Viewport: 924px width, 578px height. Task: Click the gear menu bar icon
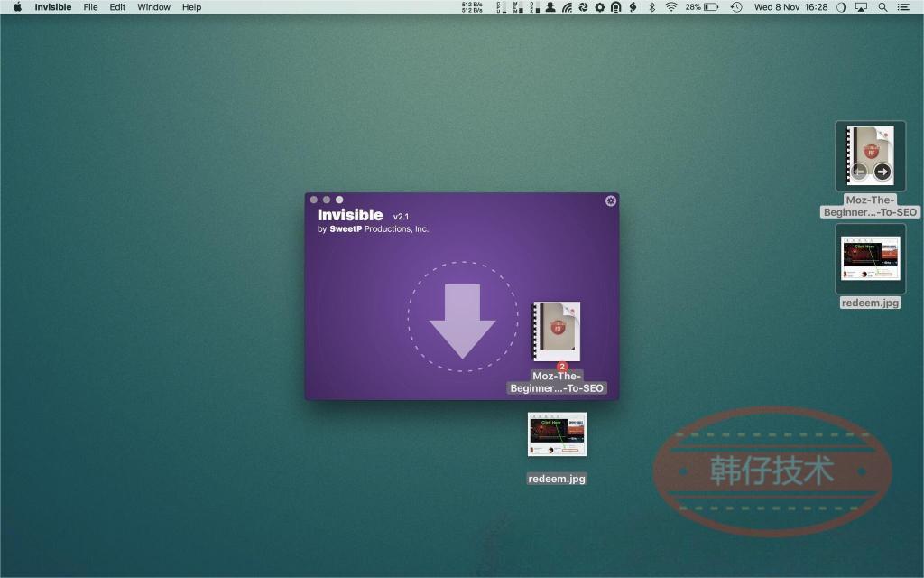(x=600, y=7)
